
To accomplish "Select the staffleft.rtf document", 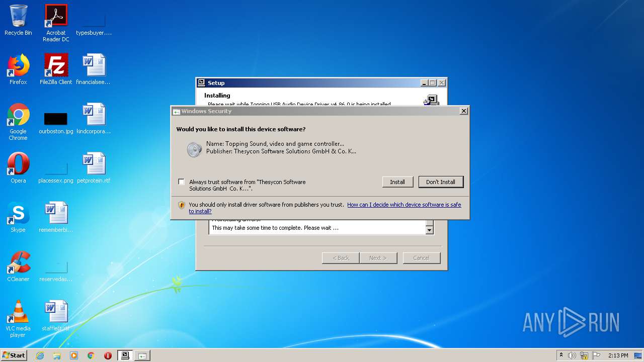I will point(56,316).
